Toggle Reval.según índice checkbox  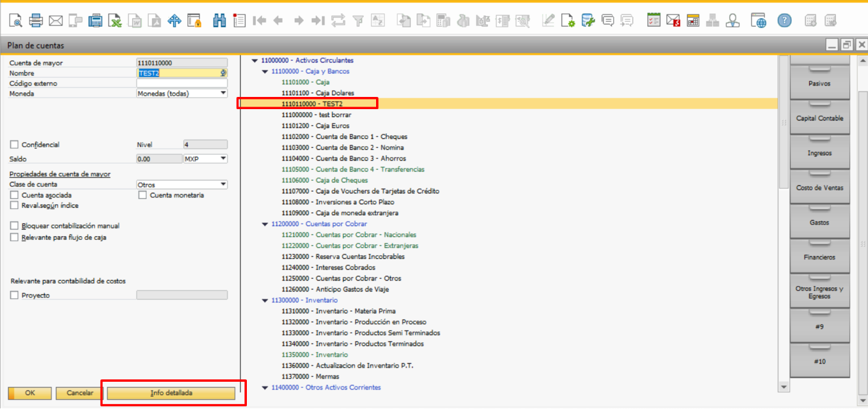tap(15, 205)
